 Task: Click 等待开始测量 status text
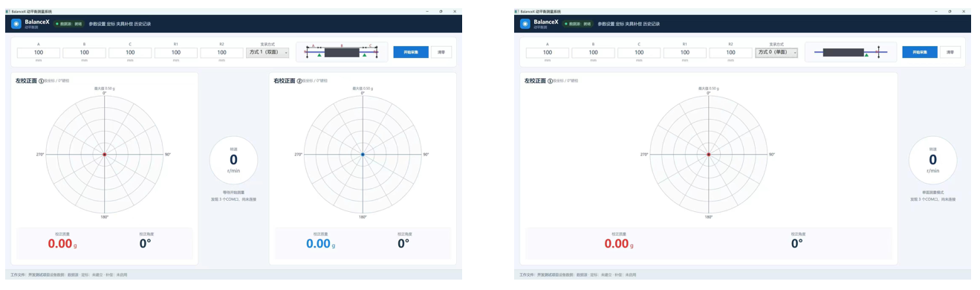click(233, 193)
